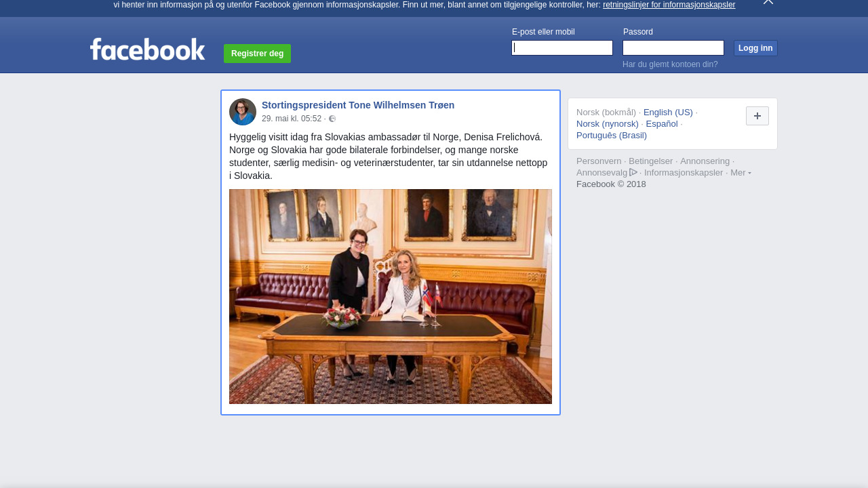Focus the E-post eller mobil field

(x=562, y=47)
